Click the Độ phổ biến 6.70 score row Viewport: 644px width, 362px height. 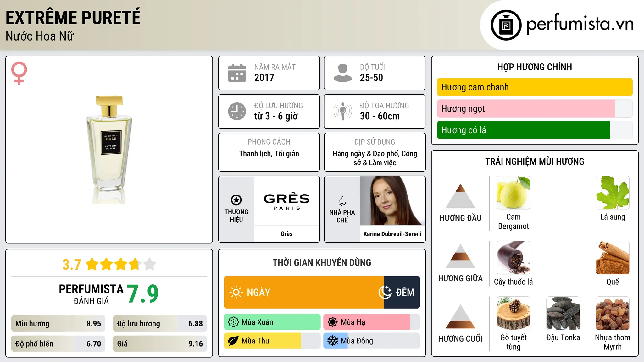coord(58,344)
